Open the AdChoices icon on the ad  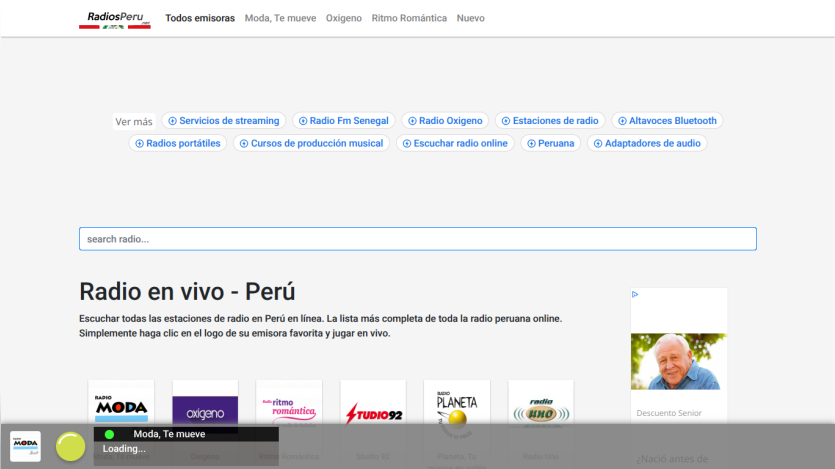coord(635,294)
